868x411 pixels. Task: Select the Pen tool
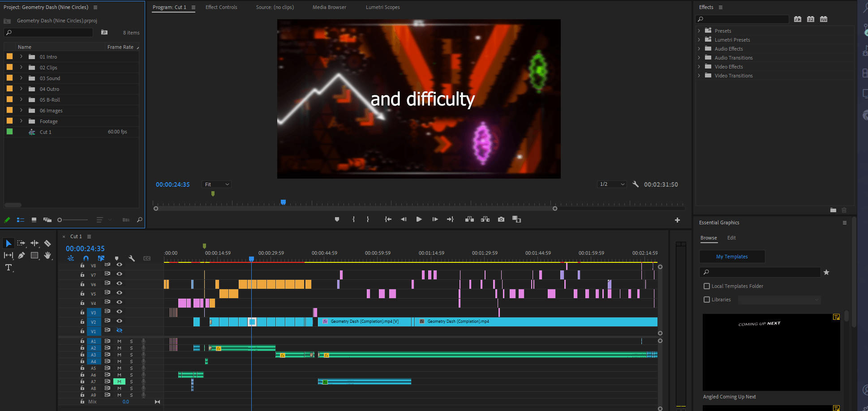click(x=21, y=255)
